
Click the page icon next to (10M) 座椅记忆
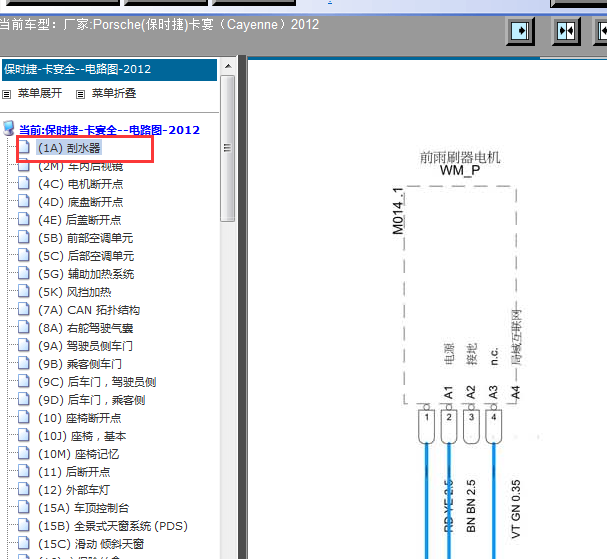click(x=24, y=453)
